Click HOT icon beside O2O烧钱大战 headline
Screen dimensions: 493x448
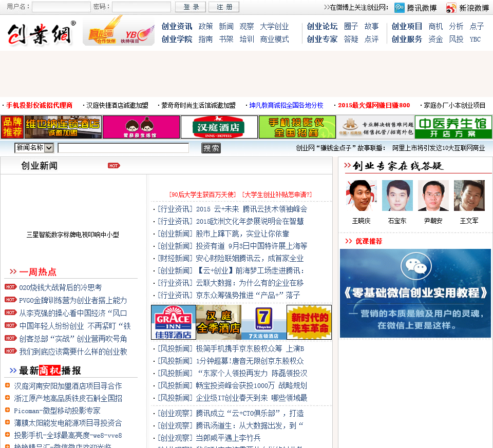point(10,287)
